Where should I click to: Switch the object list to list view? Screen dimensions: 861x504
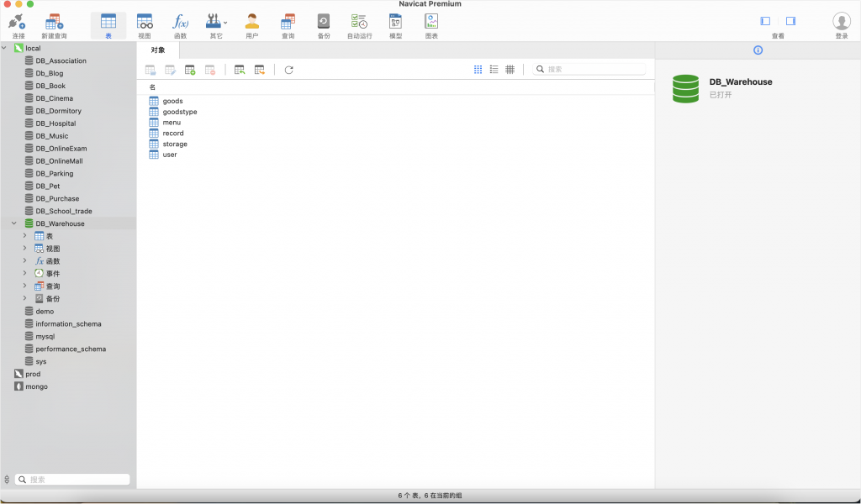click(494, 70)
